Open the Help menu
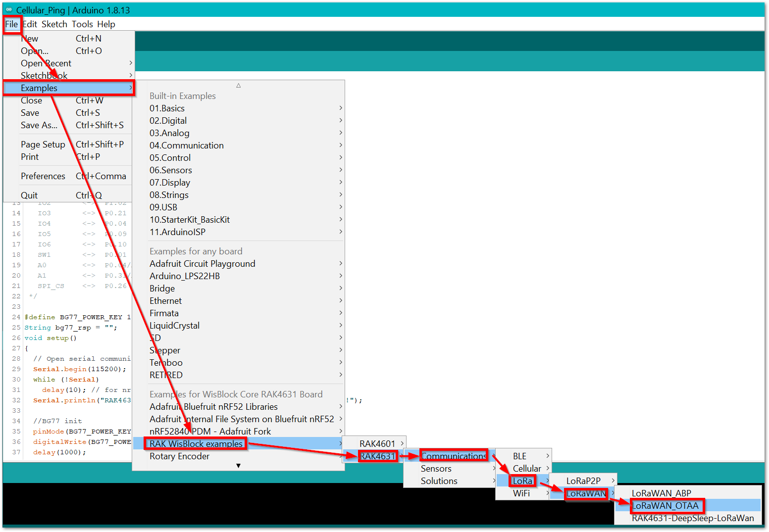This screenshot has width=769, height=532. (x=106, y=24)
